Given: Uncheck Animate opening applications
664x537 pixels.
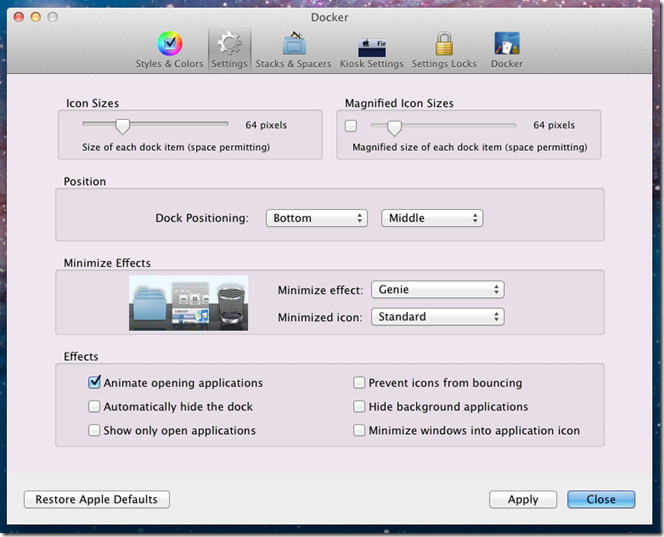Looking at the screenshot, I should (95, 382).
